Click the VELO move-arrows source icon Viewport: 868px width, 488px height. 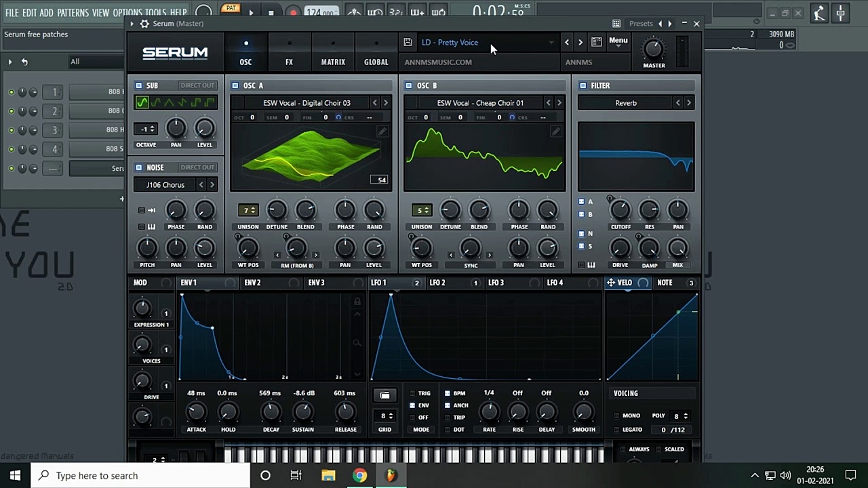611,283
